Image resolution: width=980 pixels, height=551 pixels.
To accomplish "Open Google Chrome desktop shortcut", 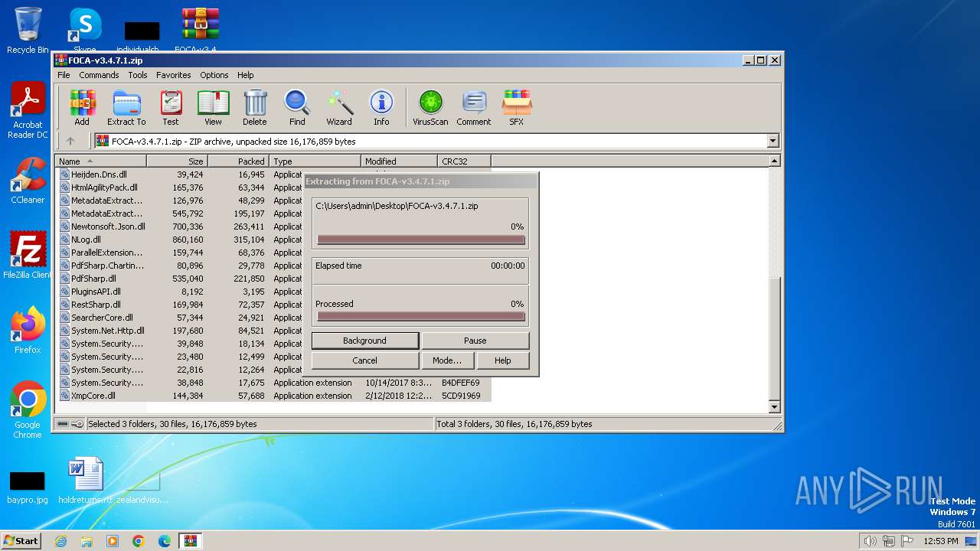I will click(28, 410).
